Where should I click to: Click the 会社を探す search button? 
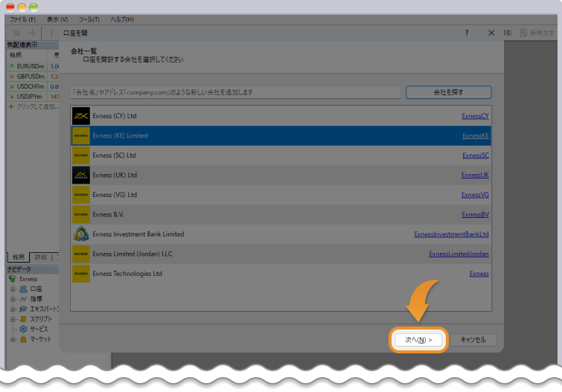click(448, 92)
